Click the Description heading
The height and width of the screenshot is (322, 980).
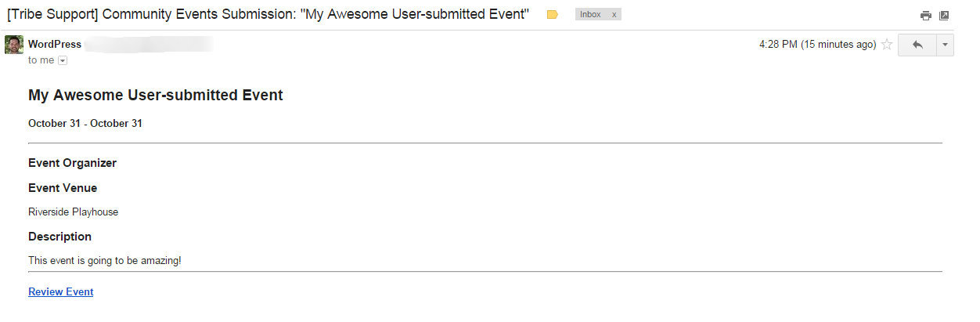coord(59,237)
